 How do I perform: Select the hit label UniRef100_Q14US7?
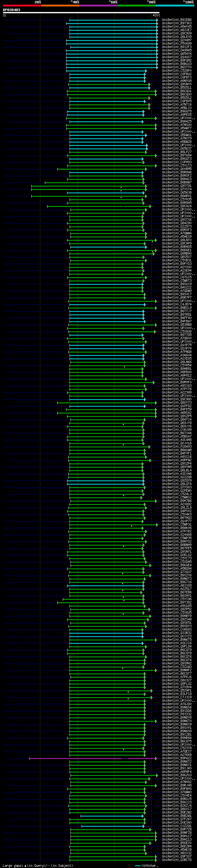click(x=177, y=57)
